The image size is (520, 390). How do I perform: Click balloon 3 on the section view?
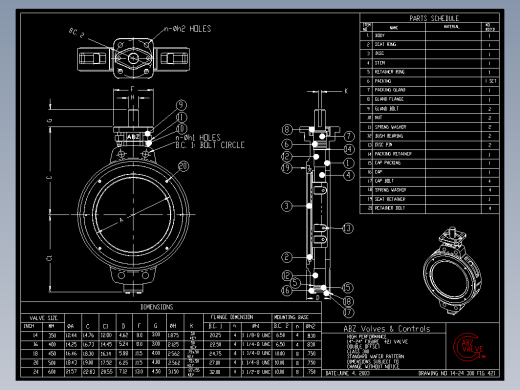tap(287, 206)
